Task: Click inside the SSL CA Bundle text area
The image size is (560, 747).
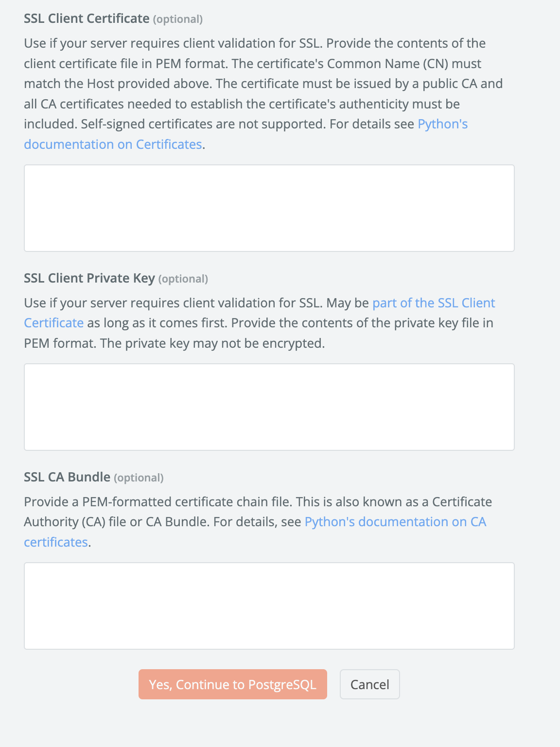Action: click(x=269, y=606)
